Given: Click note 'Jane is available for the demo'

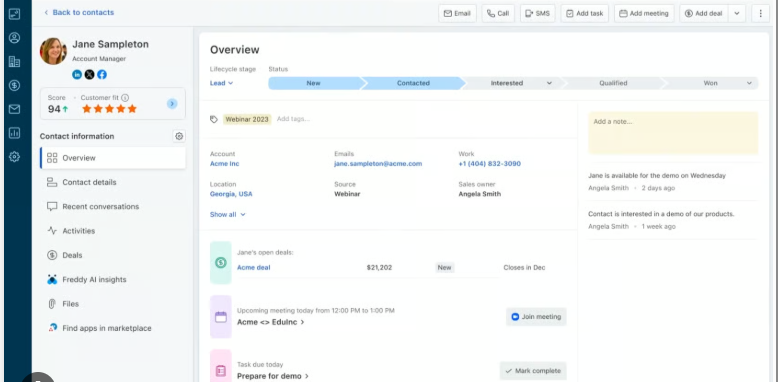Looking at the screenshot, I should pos(657,176).
